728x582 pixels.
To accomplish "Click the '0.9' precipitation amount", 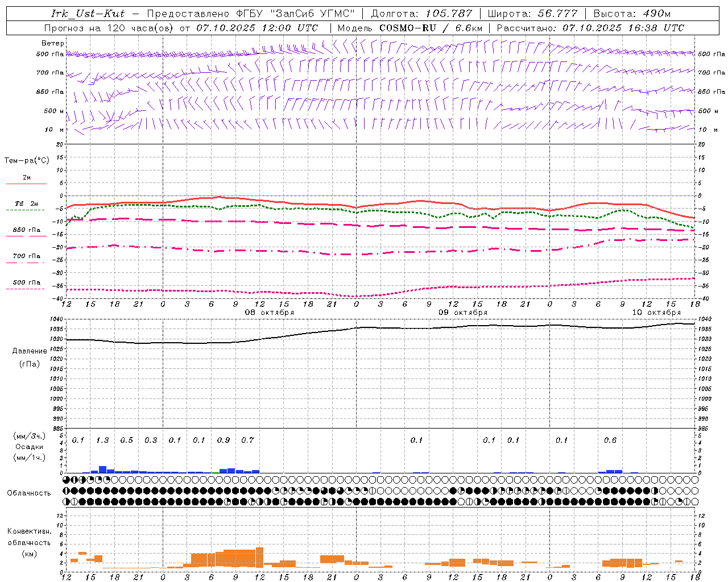I will click(x=224, y=440).
